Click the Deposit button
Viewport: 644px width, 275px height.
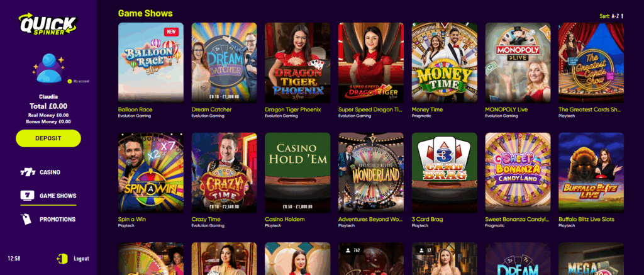pos(48,138)
